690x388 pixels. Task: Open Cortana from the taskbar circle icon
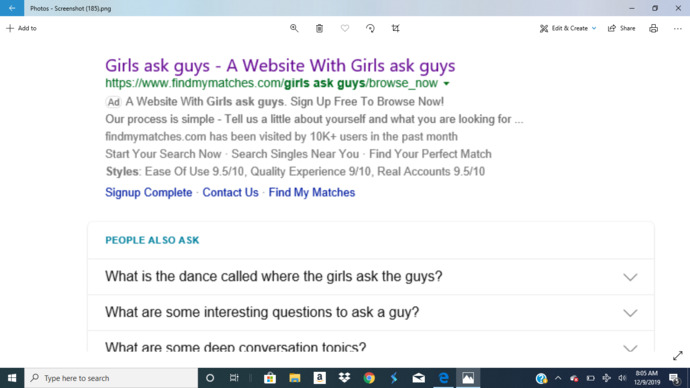pyautogui.click(x=210, y=378)
